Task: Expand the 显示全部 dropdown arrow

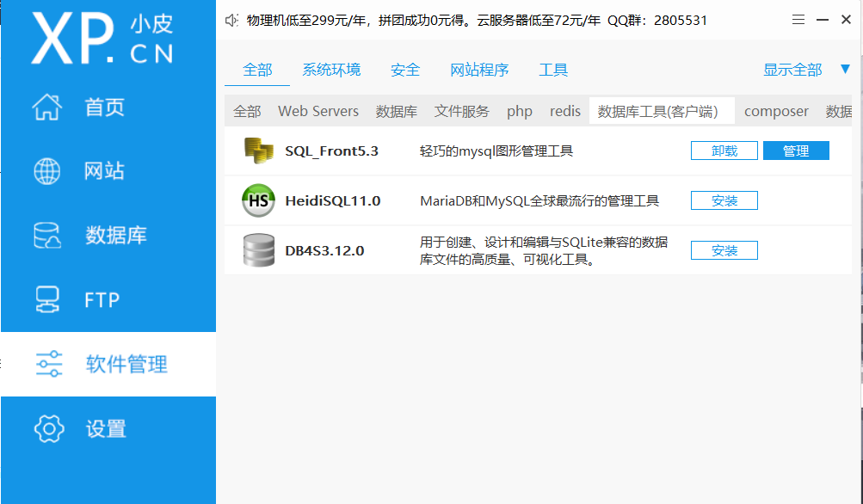Action: 846,70
